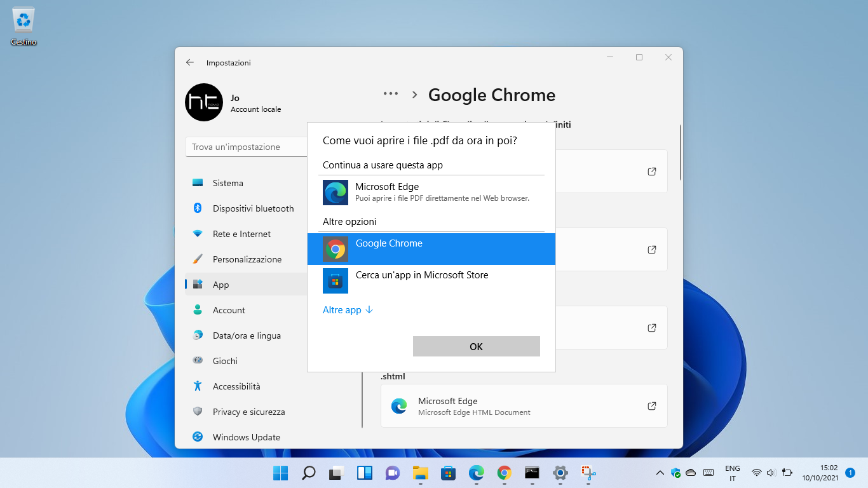
Task: Open the Jo account profile picture
Action: click(x=204, y=102)
